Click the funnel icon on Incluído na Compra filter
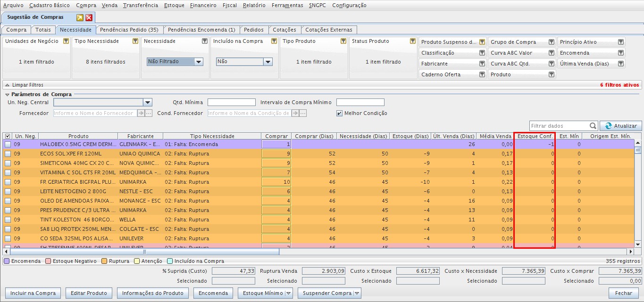 pos(274,41)
